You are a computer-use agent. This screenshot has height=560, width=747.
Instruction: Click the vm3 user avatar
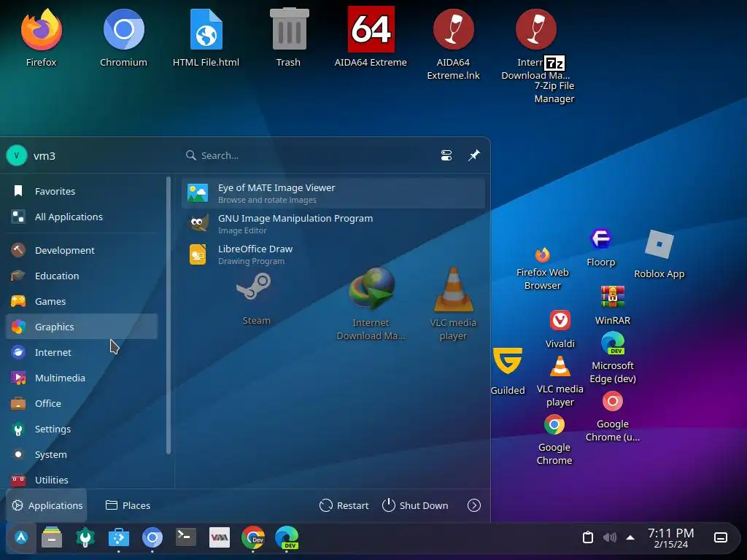coord(17,155)
